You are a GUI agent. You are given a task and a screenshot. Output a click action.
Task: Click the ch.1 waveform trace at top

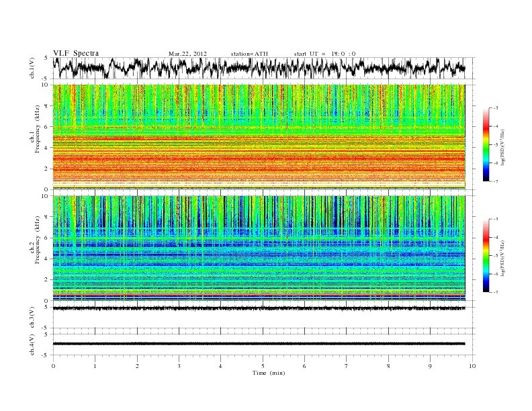click(x=259, y=68)
